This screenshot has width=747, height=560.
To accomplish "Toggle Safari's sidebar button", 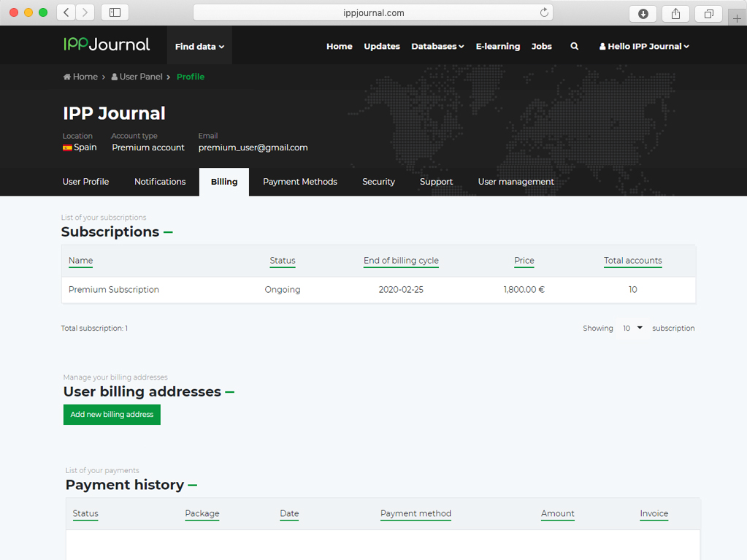I will (x=115, y=12).
